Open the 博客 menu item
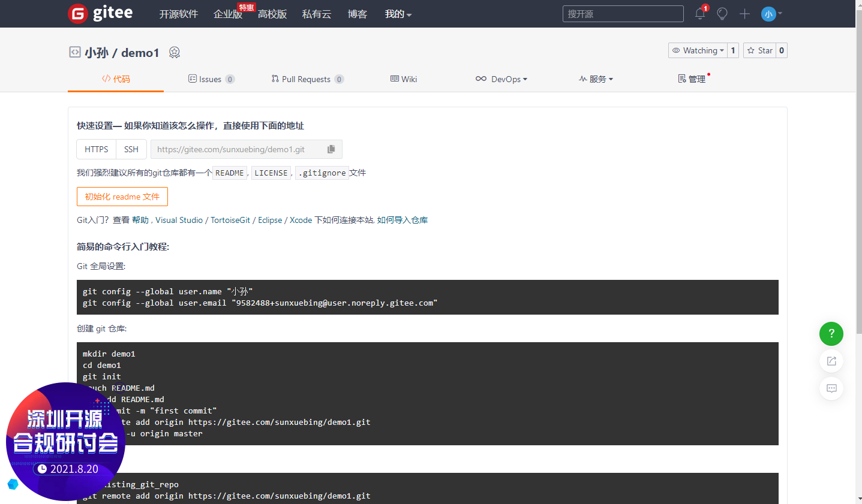The width and height of the screenshot is (862, 504). coord(358,14)
